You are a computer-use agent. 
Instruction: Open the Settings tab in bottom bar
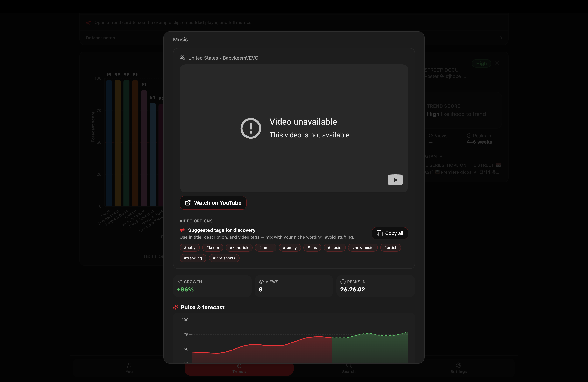(458, 368)
